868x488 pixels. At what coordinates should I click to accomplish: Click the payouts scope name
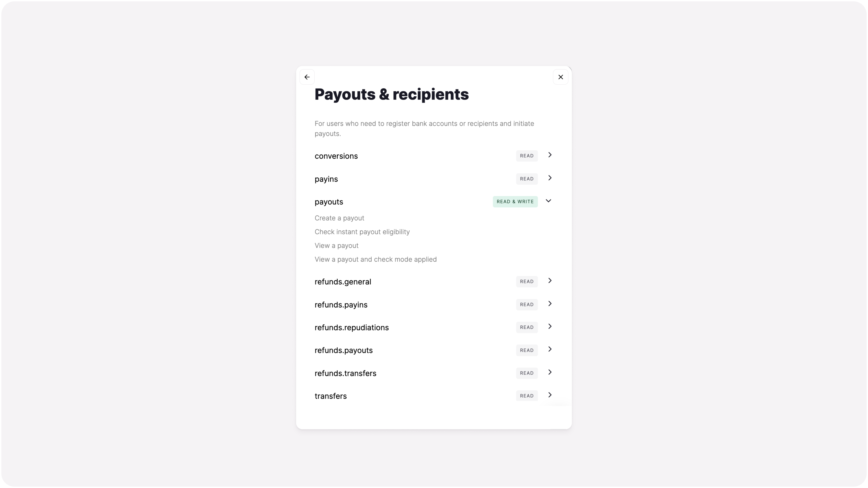pyautogui.click(x=328, y=201)
